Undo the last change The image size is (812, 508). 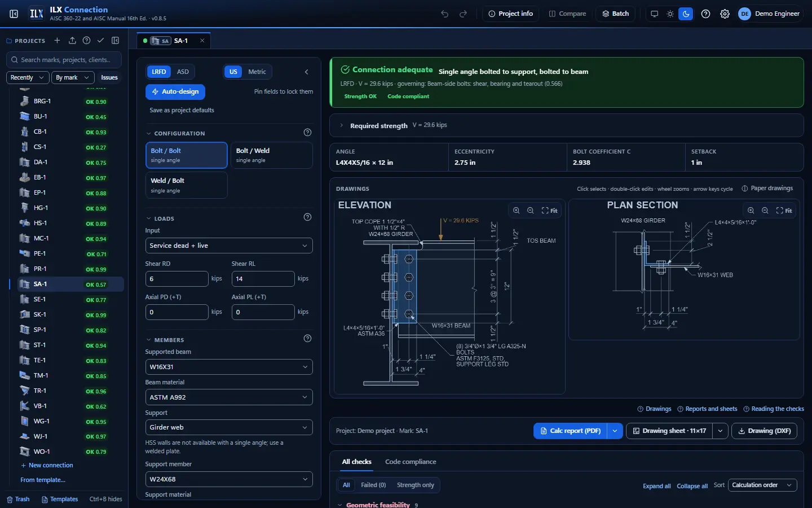[x=445, y=14]
